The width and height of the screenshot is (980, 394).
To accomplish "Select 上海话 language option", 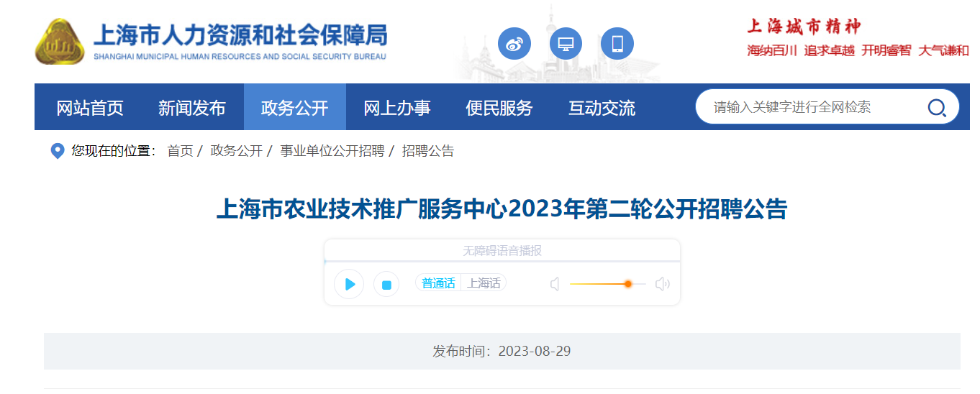I will (484, 283).
